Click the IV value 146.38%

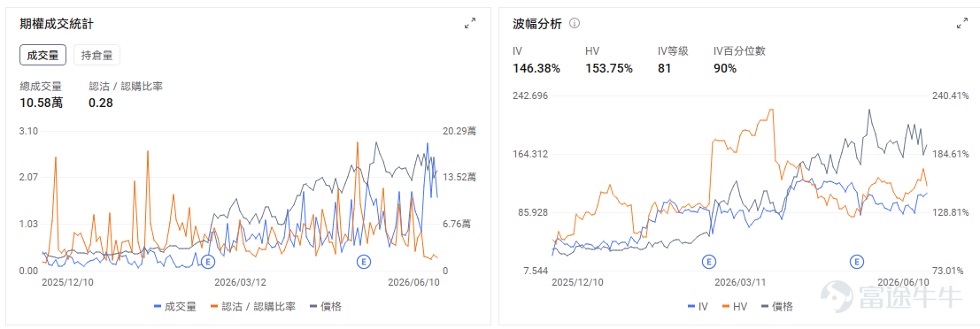[536, 68]
